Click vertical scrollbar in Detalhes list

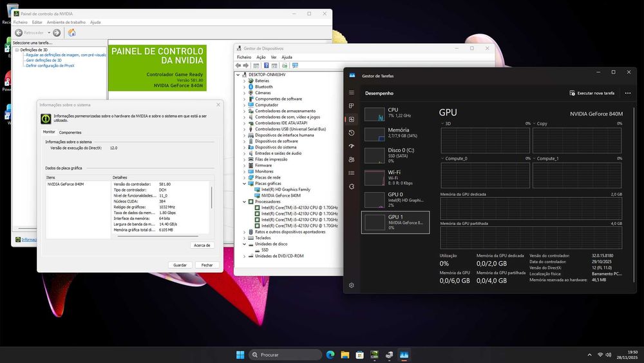coord(212,197)
